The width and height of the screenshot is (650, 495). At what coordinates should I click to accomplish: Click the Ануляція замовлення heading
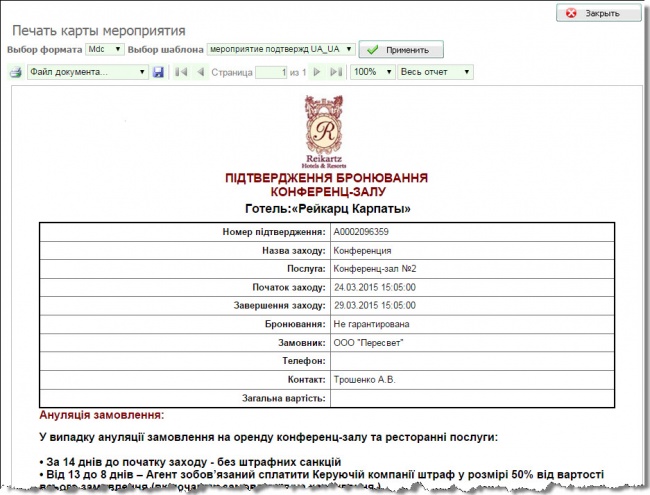[101, 415]
